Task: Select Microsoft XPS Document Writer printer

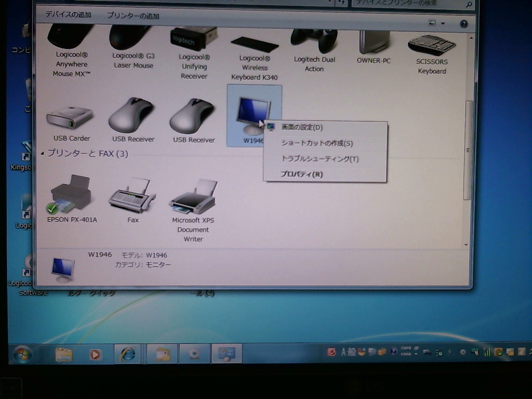Action: coord(193,211)
